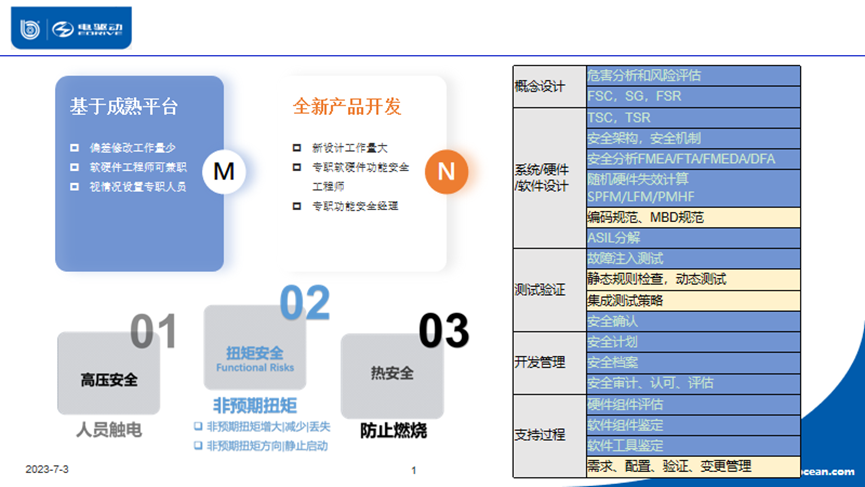Click the 2023-7-3 date in footer
Screen dimensions: 865x487
tap(47, 470)
